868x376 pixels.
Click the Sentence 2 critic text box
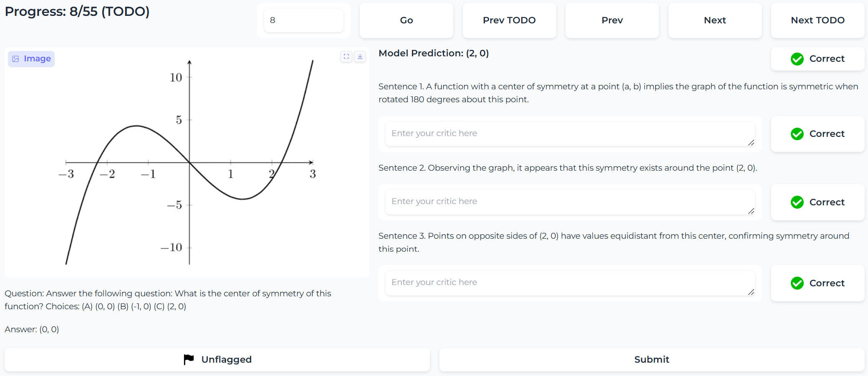[x=570, y=202]
